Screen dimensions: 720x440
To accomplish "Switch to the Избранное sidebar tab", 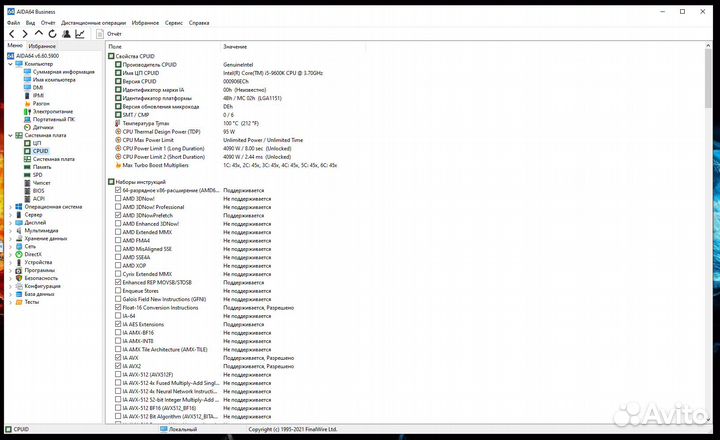I will 42,46.
